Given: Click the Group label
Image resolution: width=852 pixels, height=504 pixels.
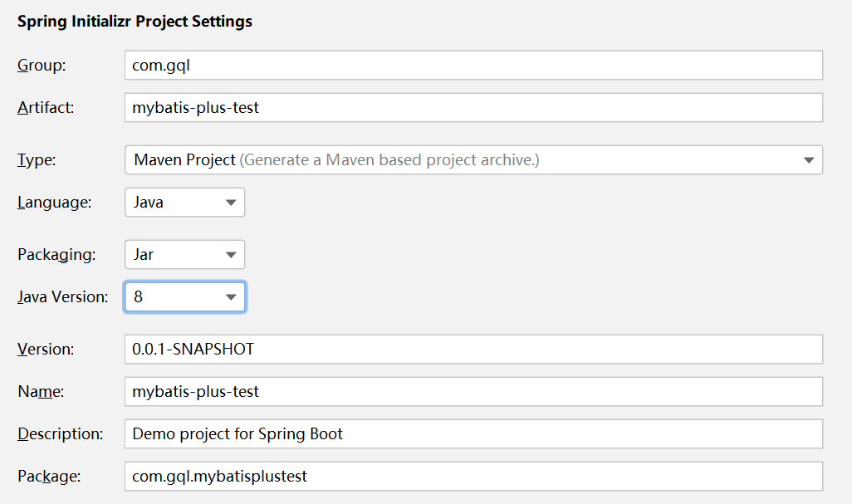Looking at the screenshot, I should tap(42, 65).
